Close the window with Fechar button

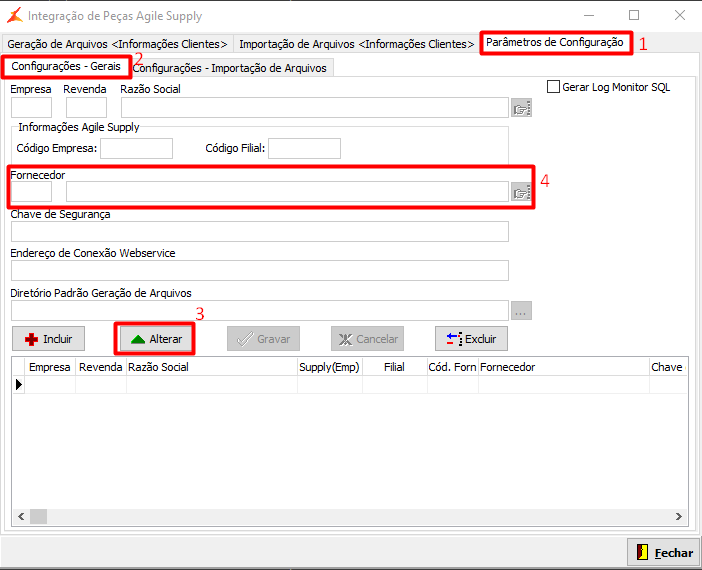(663, 553)
